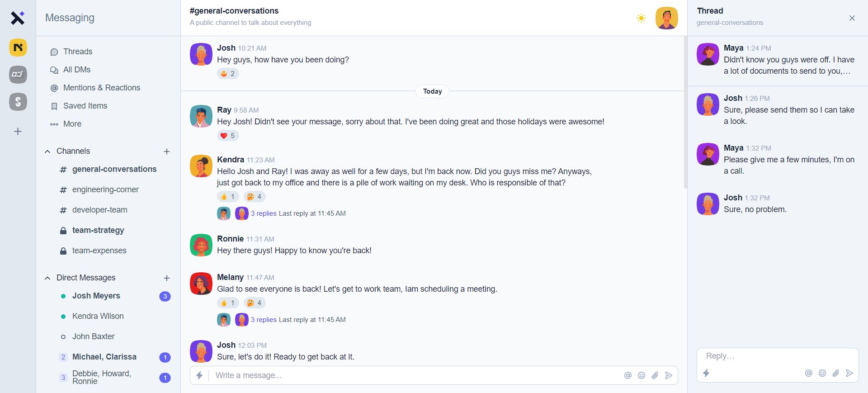
Task: Add a new channel with plus button
Action: tap(167, 152)
